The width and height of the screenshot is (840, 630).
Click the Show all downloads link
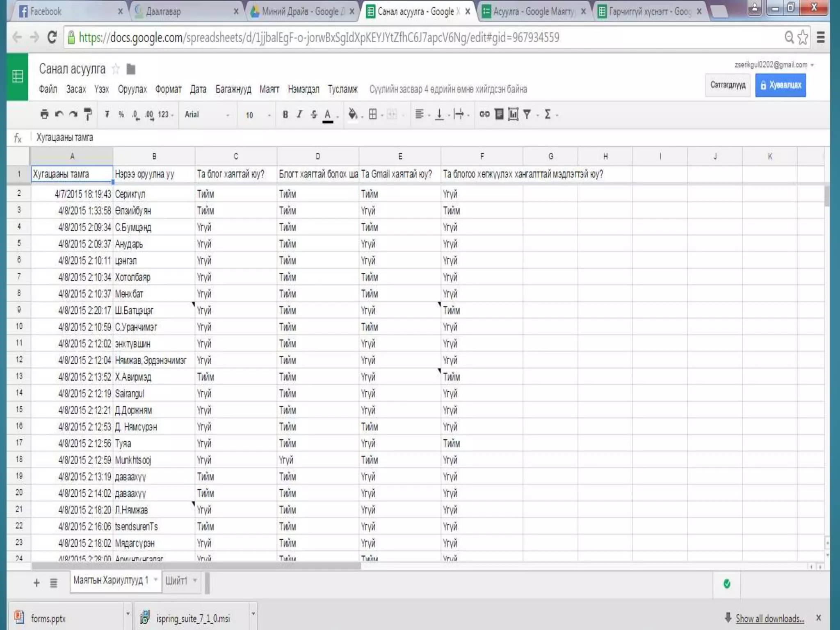coord(769,619)
